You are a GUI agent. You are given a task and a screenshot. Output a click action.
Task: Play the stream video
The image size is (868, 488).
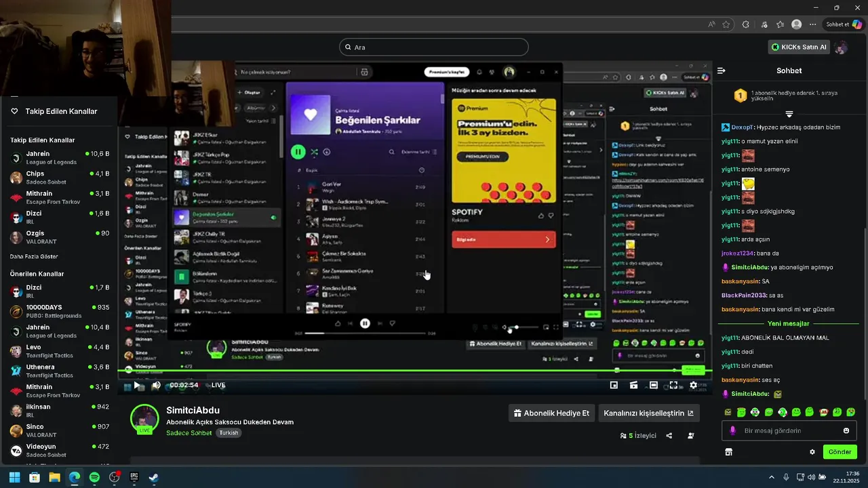[136, 385]
